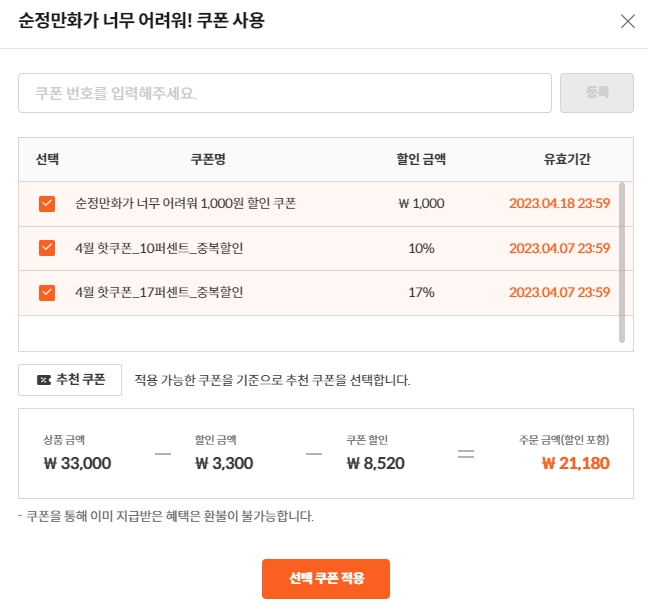Select the 4월 핫쿠폰_17퍼센트_중복할인 row text
This screenshot has height=614, width=648.
point(159,293)
